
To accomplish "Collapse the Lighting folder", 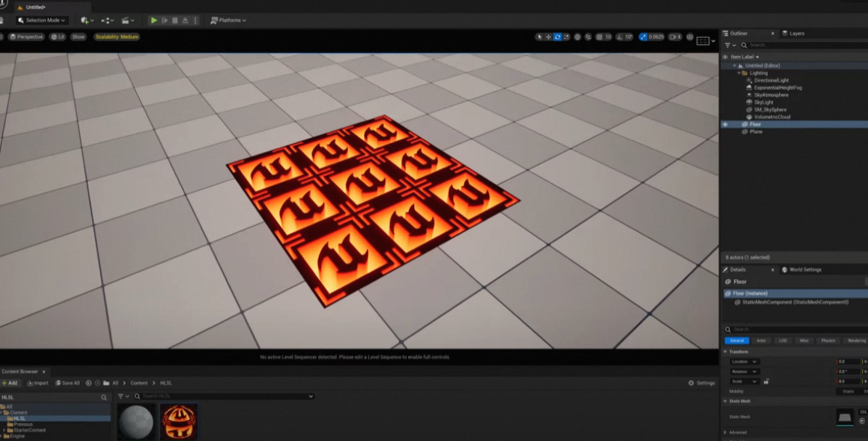I will coord(739,73).
